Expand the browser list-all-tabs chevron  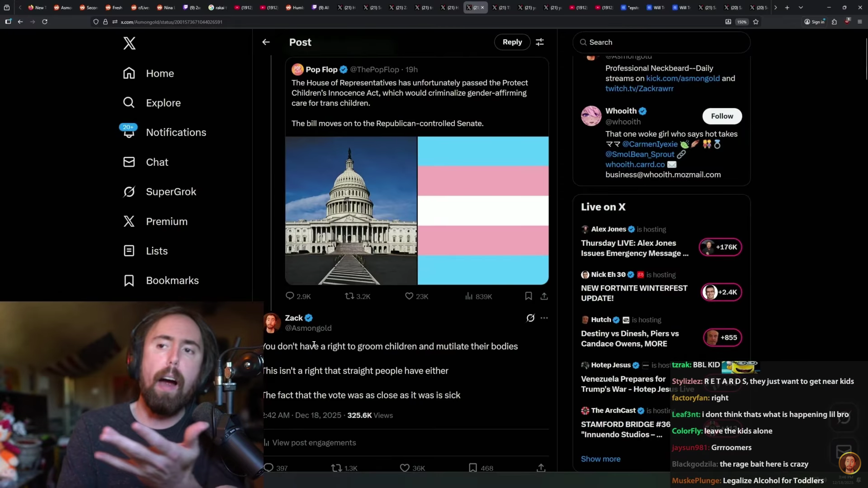pyautogui.click(x=801, y=8)
